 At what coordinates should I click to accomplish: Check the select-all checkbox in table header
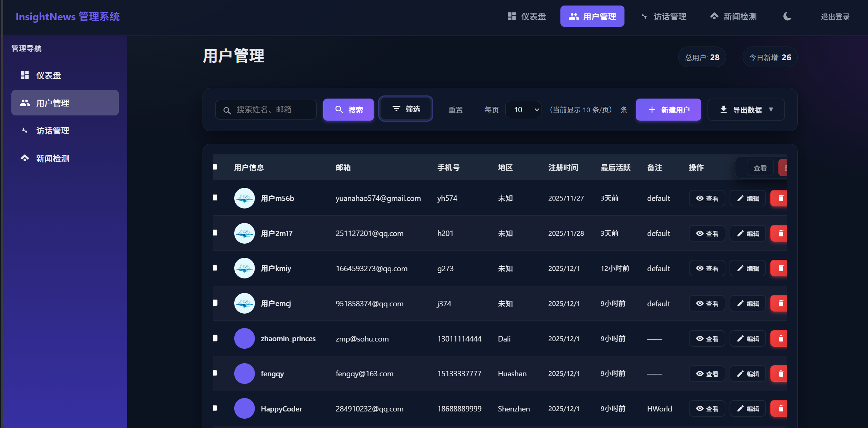click(x=215, y=167)
